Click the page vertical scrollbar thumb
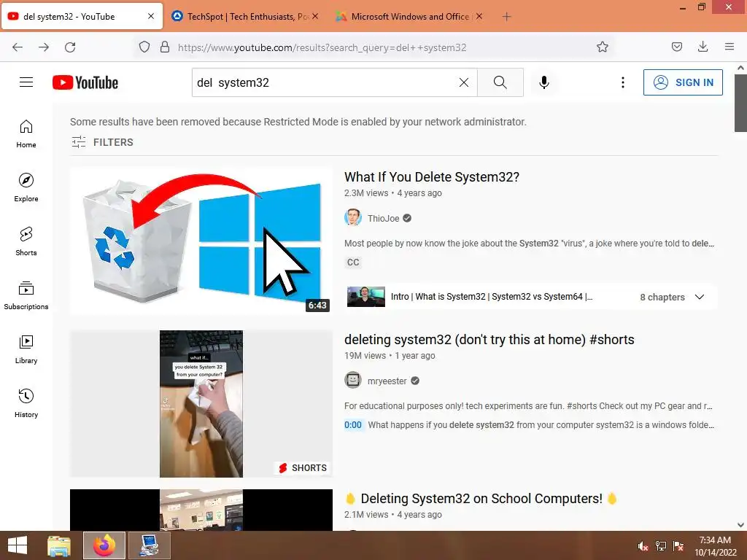 740,103
